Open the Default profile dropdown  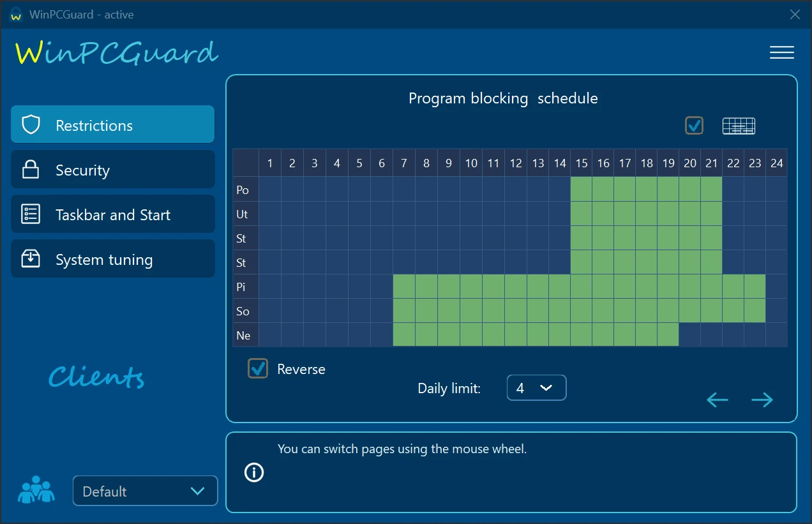(146, 491)
